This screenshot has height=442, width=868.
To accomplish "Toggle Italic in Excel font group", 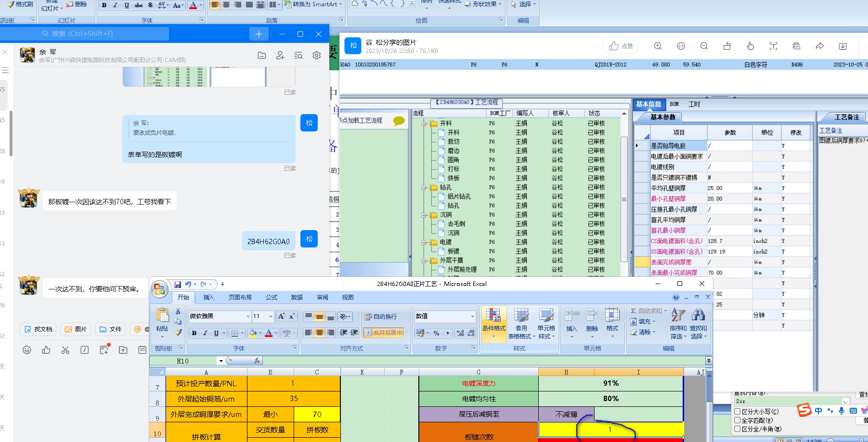I will coord(205,333).
